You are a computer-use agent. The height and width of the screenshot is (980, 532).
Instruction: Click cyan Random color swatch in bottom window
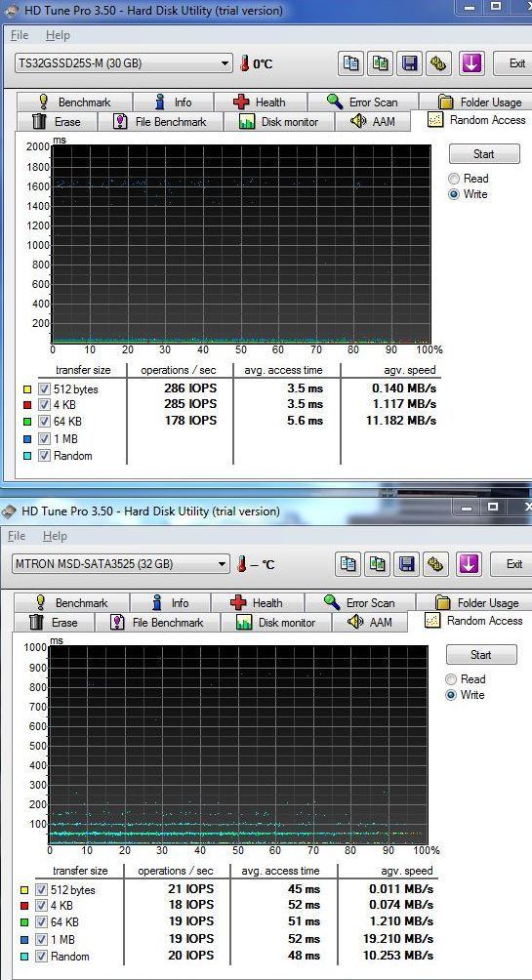[23, 957]
